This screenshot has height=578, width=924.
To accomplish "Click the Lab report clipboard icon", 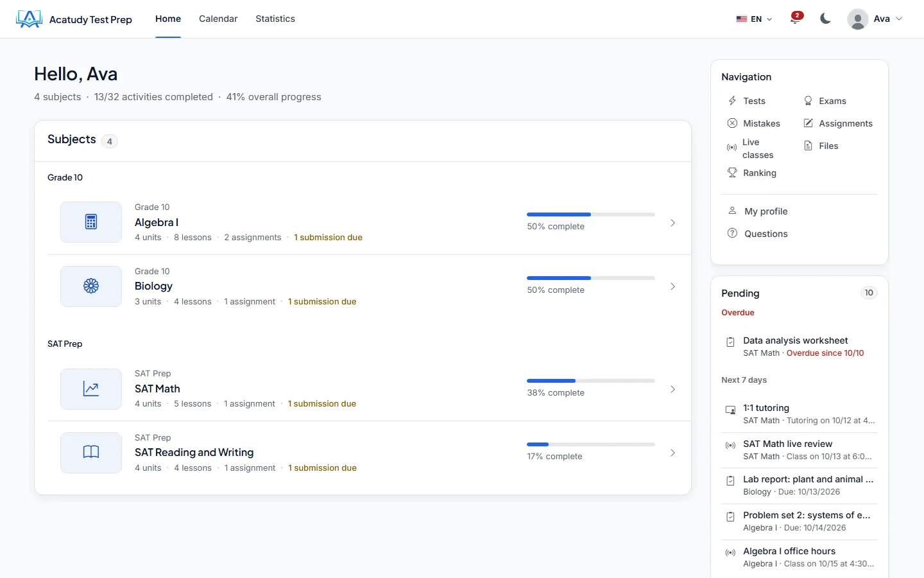I will pyautogui.click(x=730, y=481).
